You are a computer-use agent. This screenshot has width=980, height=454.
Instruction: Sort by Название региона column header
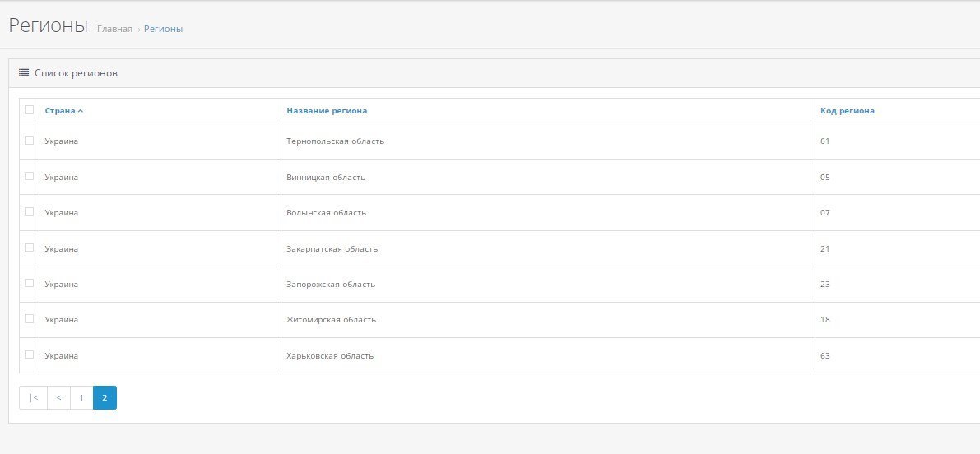click(327, 111)
